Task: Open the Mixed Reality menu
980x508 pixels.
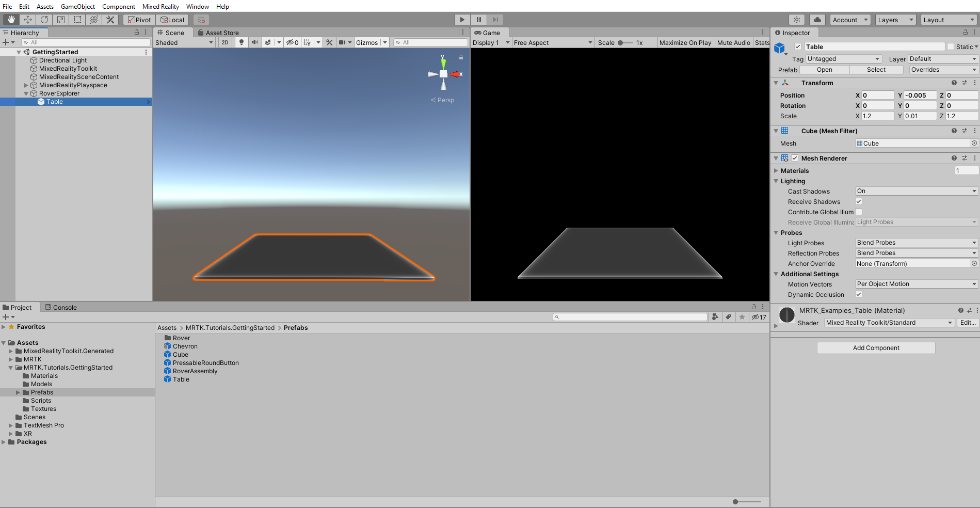Action: pyautogui.click(x=160, y=6)
